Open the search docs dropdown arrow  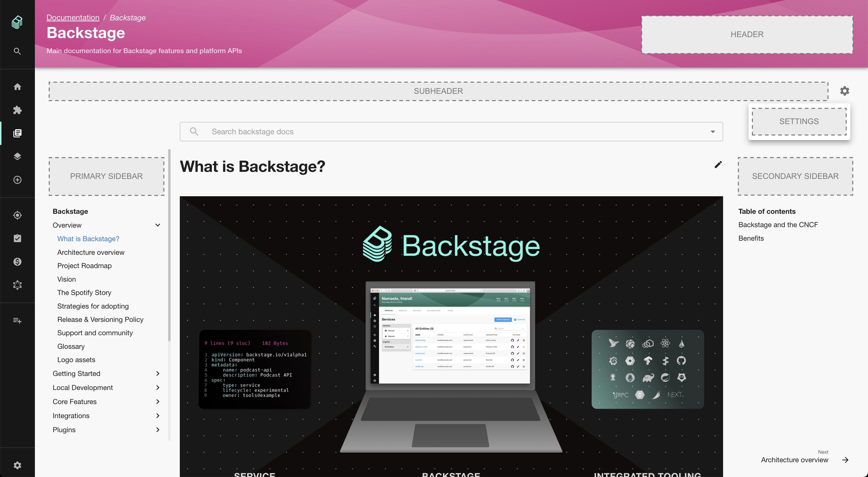[713, 132]
